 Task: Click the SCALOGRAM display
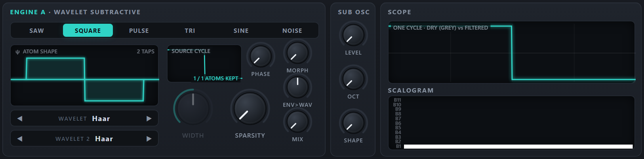tap(511, 123)
